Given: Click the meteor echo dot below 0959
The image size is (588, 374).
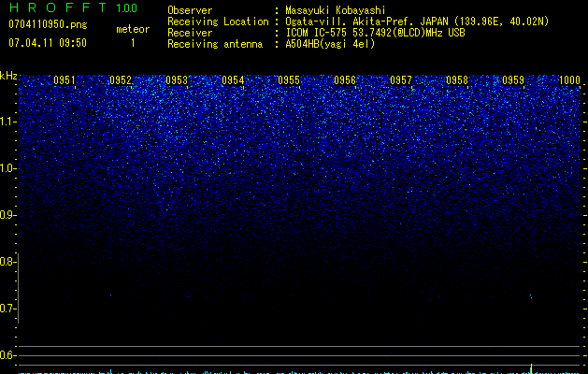Looking at the screenshot, I should pos(531,296).
